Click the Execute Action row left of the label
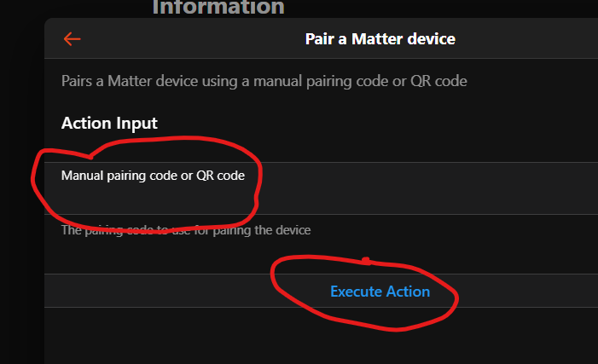Screen dimensions: 598x364 [171, 292]
